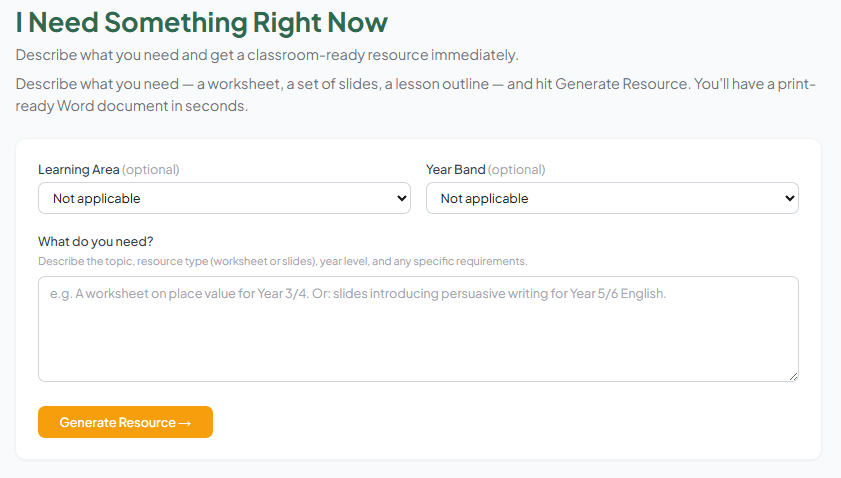
Task: Click the paragraph mentioning print-ready Word document
Action: pos(415,94)
